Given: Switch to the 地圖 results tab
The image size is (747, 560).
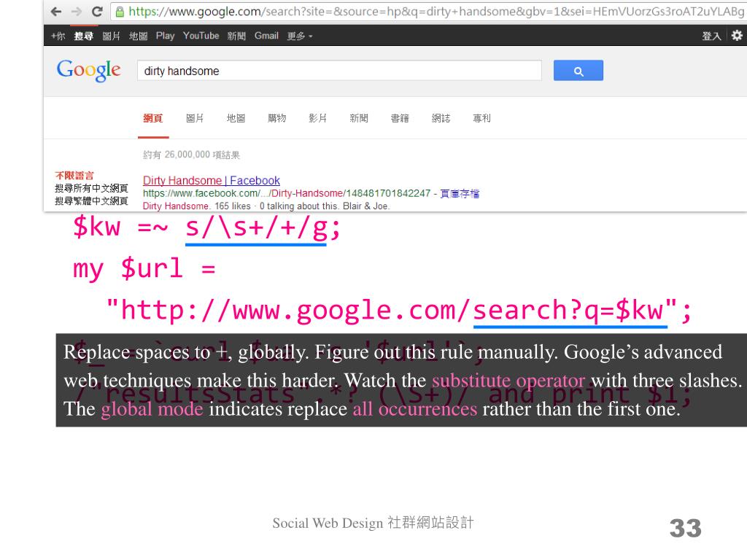Looking at the screenshot, I should pyautogui.click(x=236, y=118).
